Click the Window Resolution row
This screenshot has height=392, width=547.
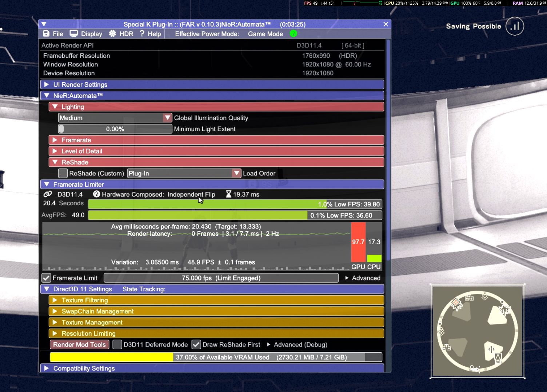coord(212,64)
